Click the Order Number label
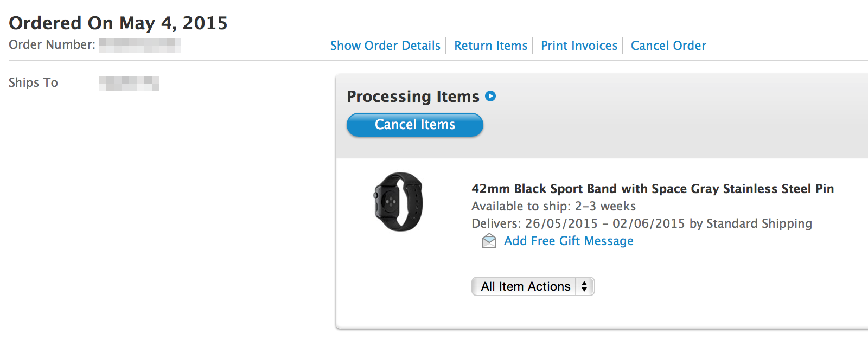This screenshot has width=868, height=346. coord(52,44)
